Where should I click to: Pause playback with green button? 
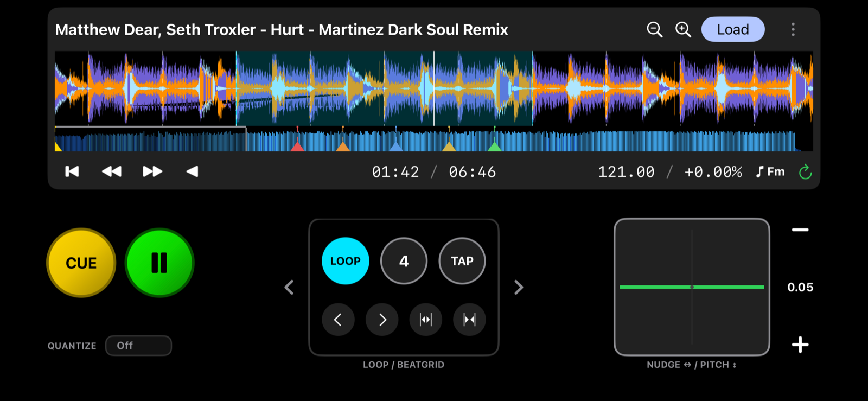pyautogui.click(x=159, y=263)
